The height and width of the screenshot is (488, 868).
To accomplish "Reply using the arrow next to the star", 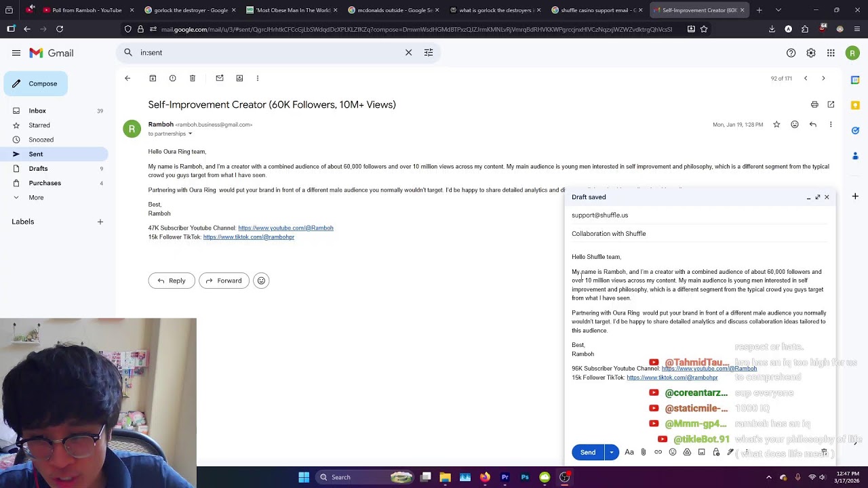I will [812, 125].
